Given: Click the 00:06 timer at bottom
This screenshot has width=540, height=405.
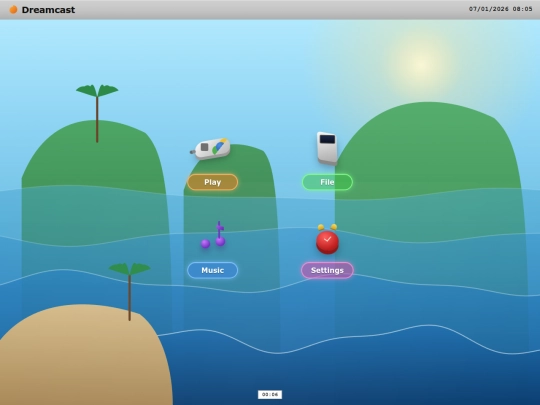Looking at the screenshot, I should [x=270, y=394].
